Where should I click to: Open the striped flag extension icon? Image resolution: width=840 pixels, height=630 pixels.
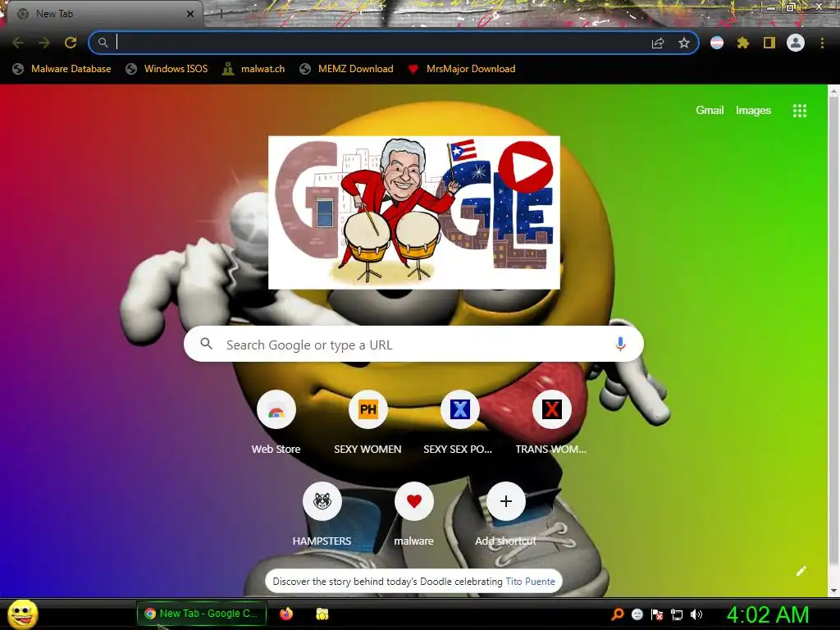717,43
